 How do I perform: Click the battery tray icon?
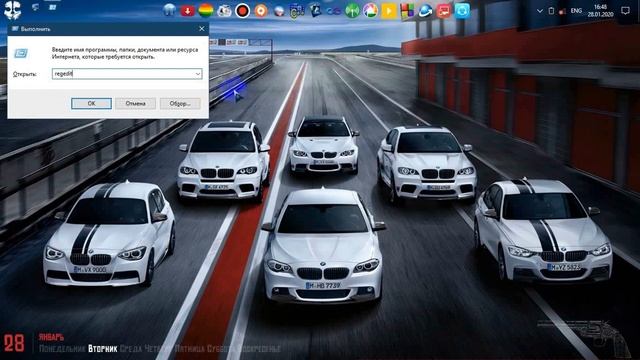tap(551, 11)
